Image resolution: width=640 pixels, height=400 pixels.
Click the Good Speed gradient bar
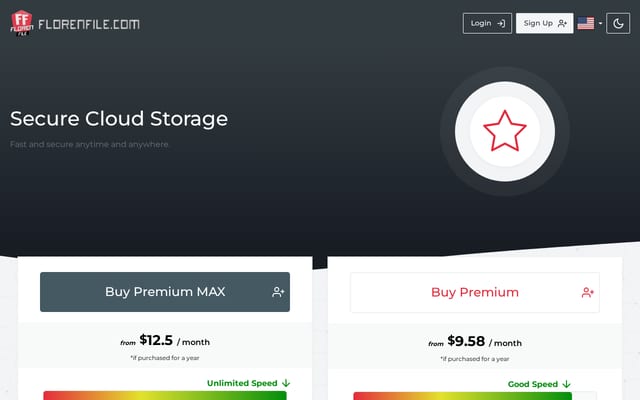[x=462, y=396]
